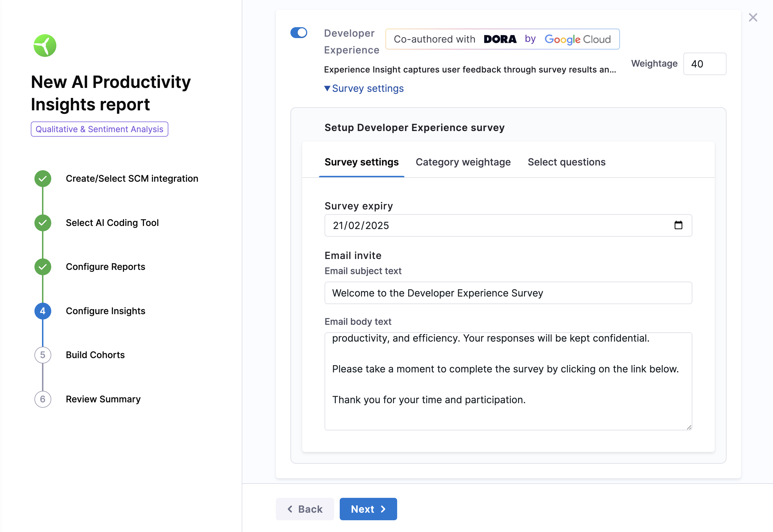The image size is (773, 532).
Task: Click the step 4 Configure Insights circle
Action: click(43, 311)
